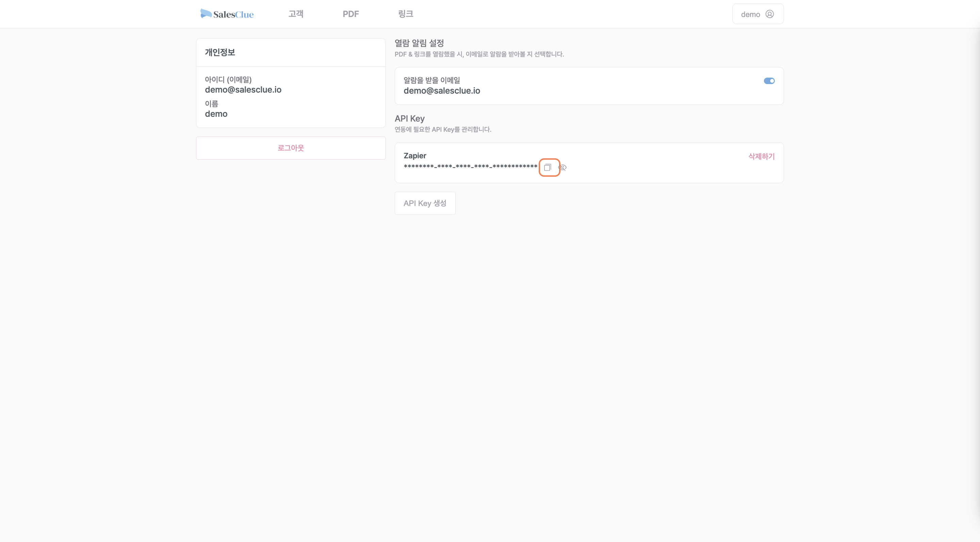Select the masked Zapier API key text

click(x=471, y=167)
